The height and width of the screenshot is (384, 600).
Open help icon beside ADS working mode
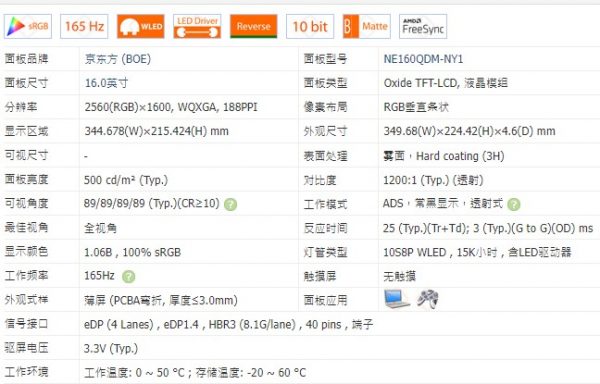(514, 204)
